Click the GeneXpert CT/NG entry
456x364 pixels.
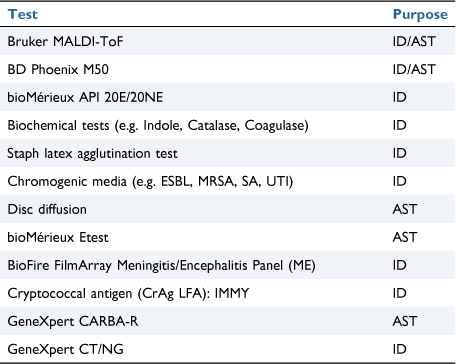click(65, 349)
